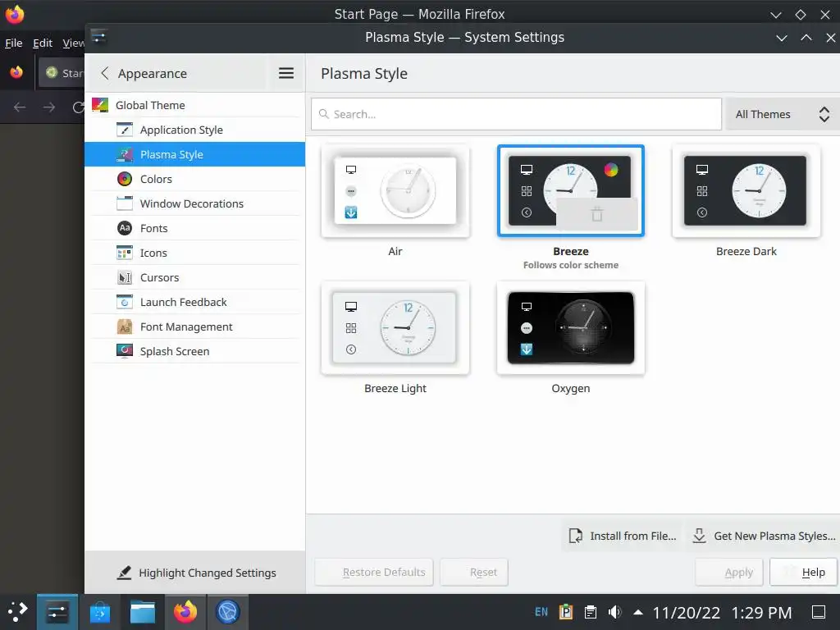Select the Breeze plasma theme thumbnail
The width and height of the screenshot is (840, 630).
pyautogui.click(x=571, y=190)
